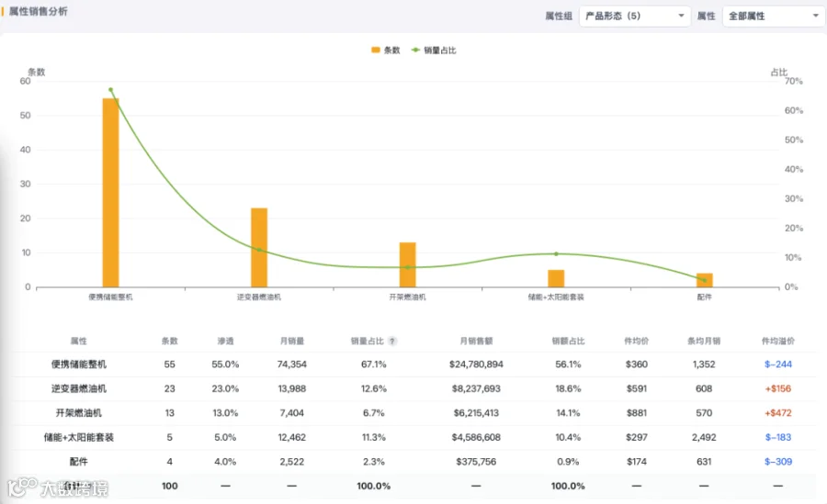The image size is (827, 504).
Task: Click the 条均月销 column header
Action: point(704,342)
